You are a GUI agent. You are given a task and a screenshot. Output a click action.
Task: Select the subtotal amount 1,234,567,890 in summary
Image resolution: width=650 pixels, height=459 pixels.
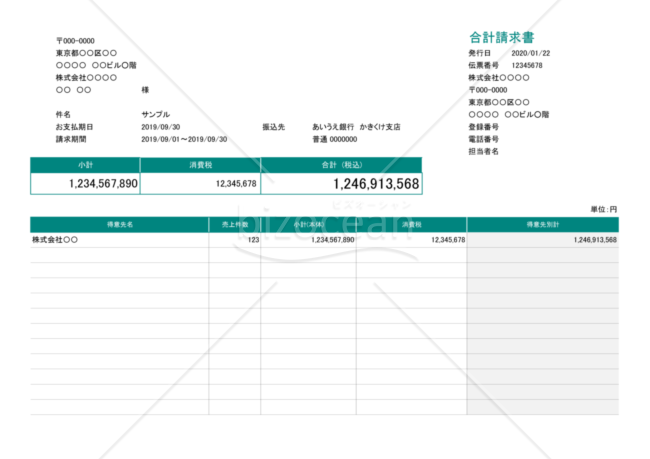pos(103,184)
